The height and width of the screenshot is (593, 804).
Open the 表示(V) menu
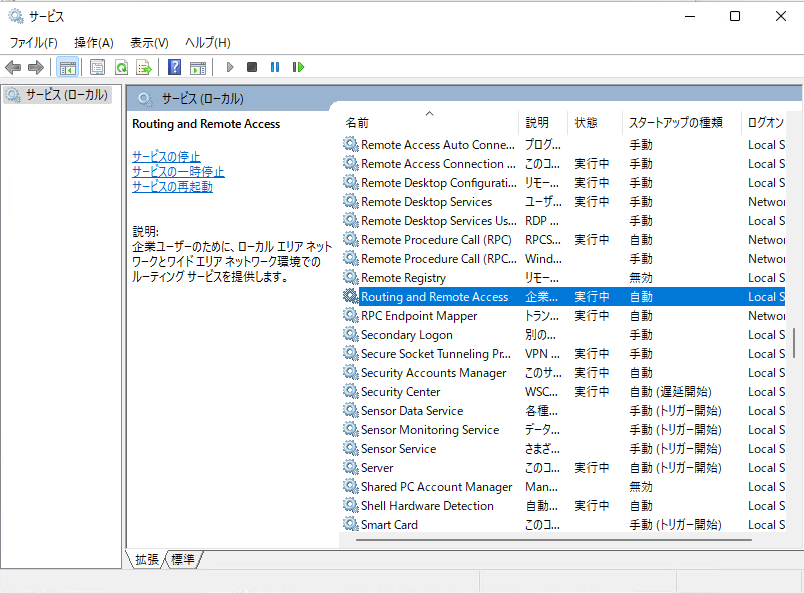click(x=149, y=43)
